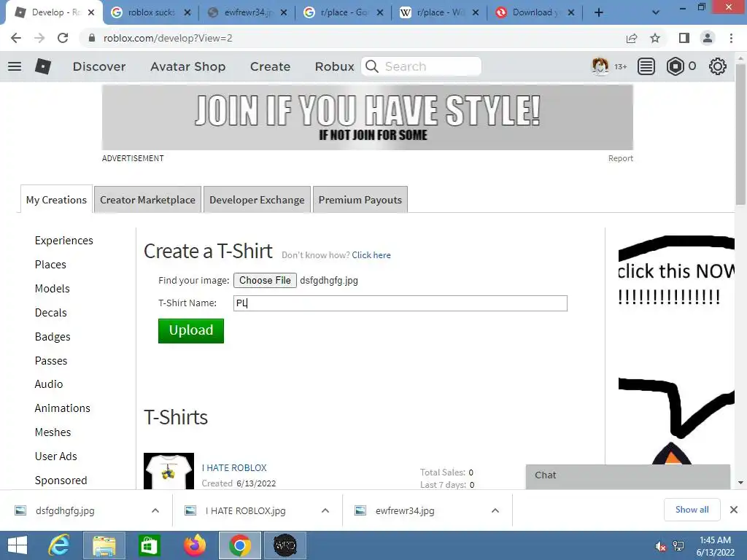This screenshot has width=747, height=560.
Task: Open the Chat panel header
Action: (628, 475)
